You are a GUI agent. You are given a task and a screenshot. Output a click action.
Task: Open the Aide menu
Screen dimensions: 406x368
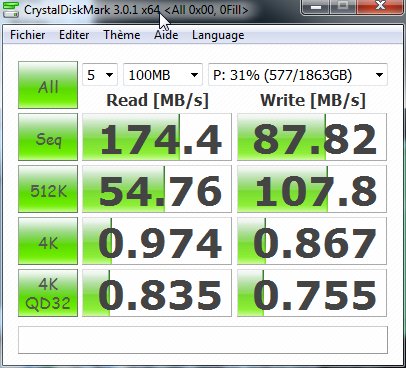tap(166, 35)
